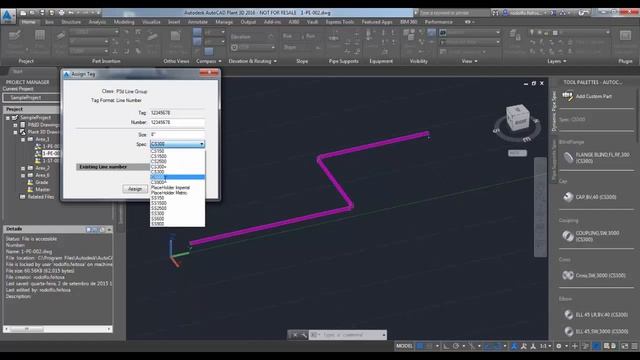Switch to the Modeling ribbon tab
The width and height of the screenshot is (640, 360).
click(x=124, y=22)
